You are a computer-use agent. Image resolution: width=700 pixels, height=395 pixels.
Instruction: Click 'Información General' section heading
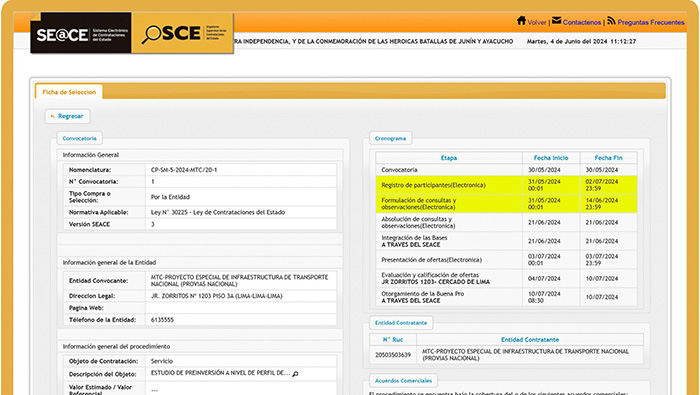91,155
